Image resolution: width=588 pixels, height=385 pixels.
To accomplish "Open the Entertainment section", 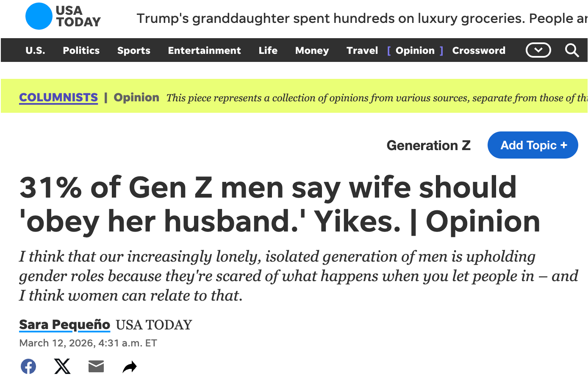I will 204,50.
